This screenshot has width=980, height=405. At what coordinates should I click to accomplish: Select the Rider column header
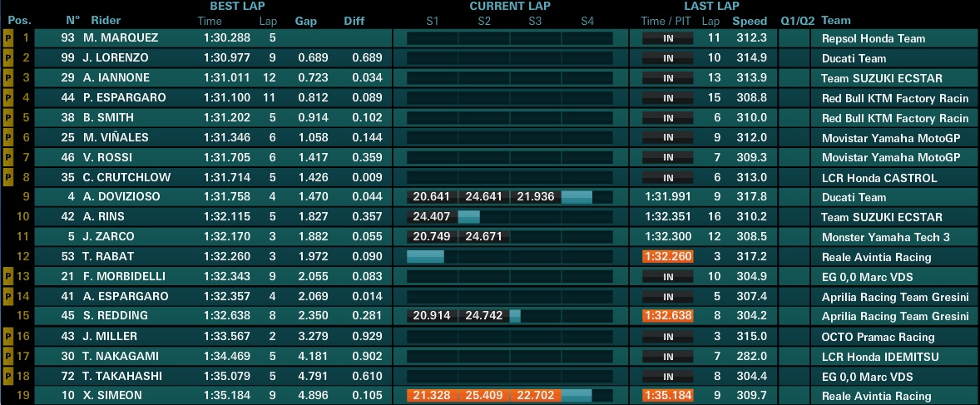pyautogui.click(x=106, y=21)
